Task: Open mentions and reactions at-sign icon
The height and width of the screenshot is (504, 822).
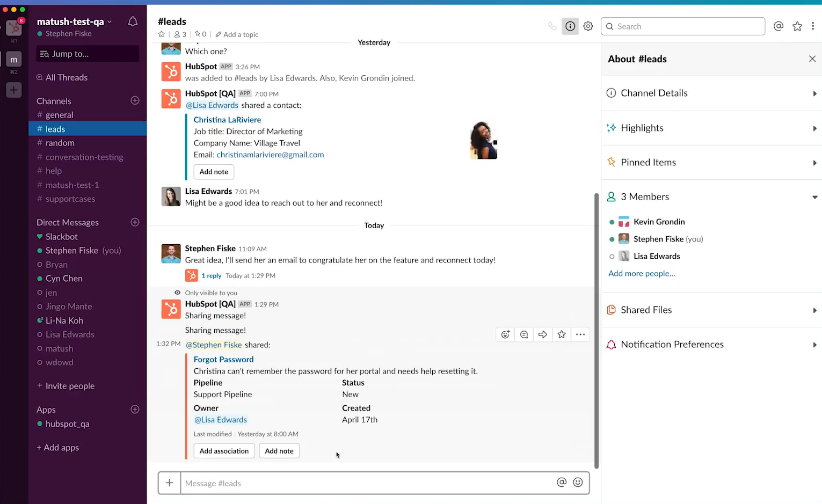Action: (779, 26)
